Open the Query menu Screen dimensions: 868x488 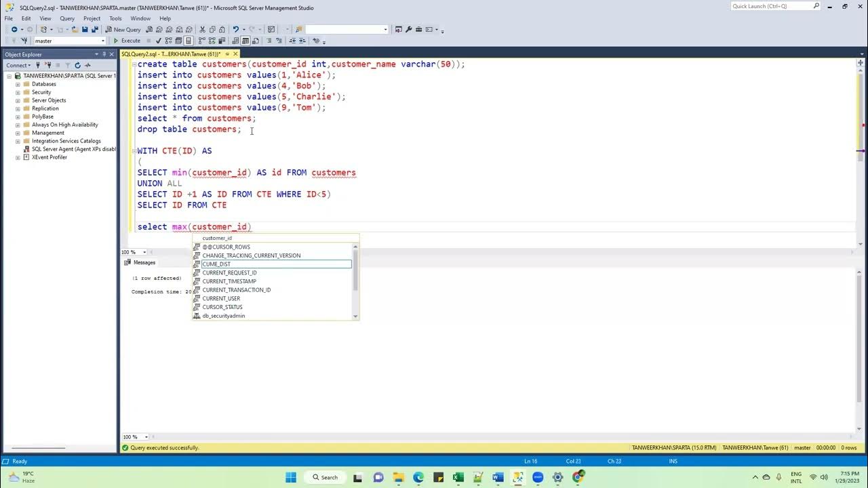[67, 18]
